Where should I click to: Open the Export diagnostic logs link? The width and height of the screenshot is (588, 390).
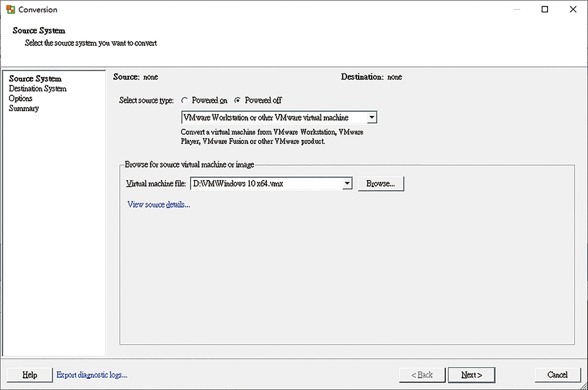[92, 375]
